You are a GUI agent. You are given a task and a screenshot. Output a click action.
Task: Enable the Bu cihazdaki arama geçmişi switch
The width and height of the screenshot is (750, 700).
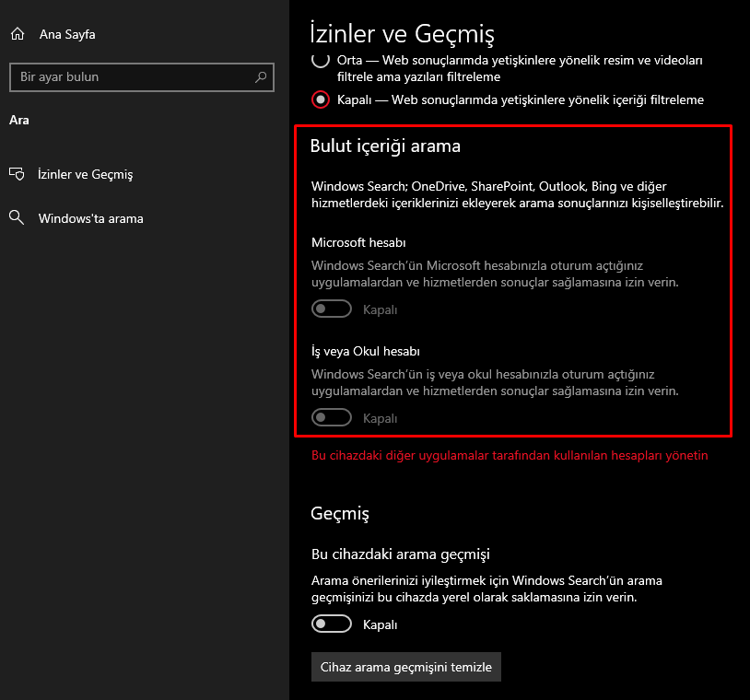coord(332,624)
